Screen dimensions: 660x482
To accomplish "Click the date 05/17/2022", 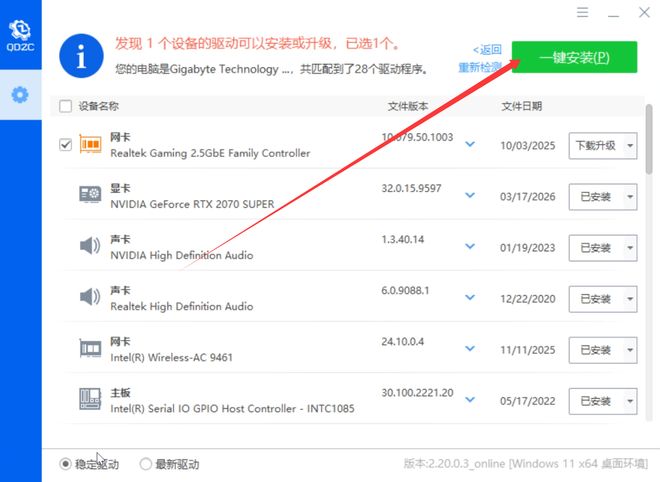I will click(527, 401).
